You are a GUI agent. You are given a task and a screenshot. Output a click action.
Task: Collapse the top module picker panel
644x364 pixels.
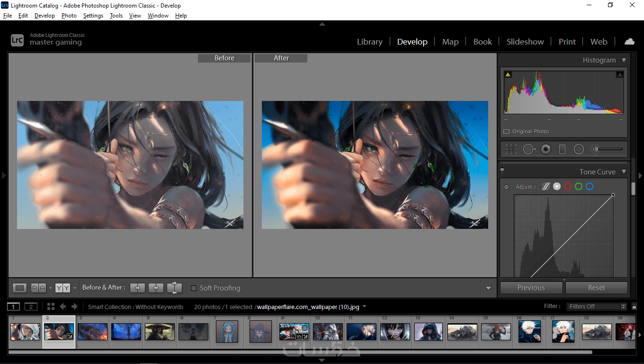pyautogui.click(x=322, y=24)
